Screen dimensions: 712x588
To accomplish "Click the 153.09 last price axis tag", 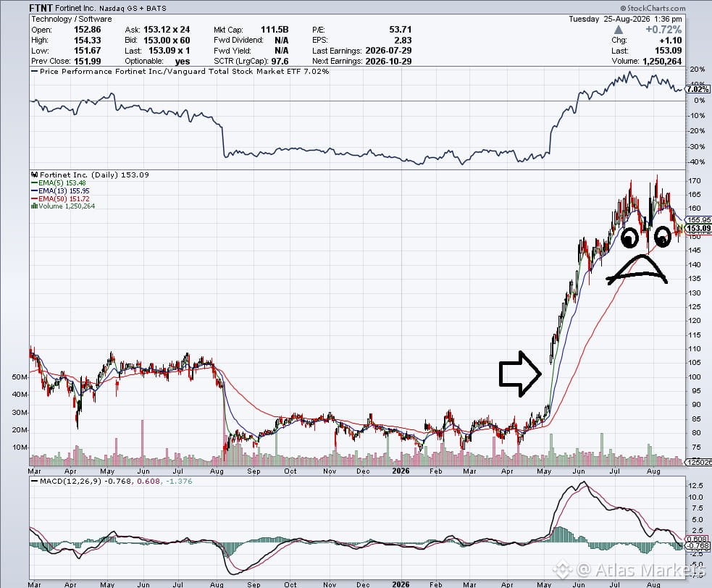I will click(x=698, y=228).
